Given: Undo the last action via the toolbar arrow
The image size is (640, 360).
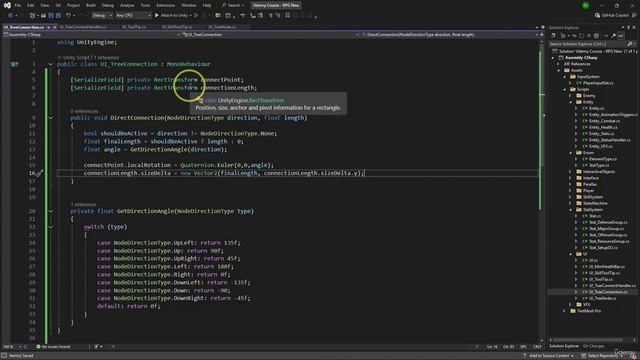Looking at the screenshot, I should [x=68, y=16].
